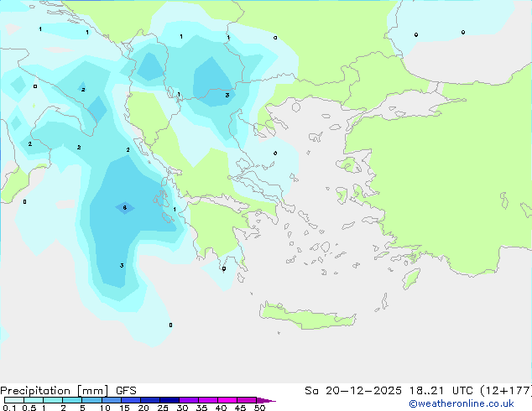The image size is (532, 411).
Task: Select the legend swatch between 25 and 30
Action: pyautogui.click(x=170, y=400)
